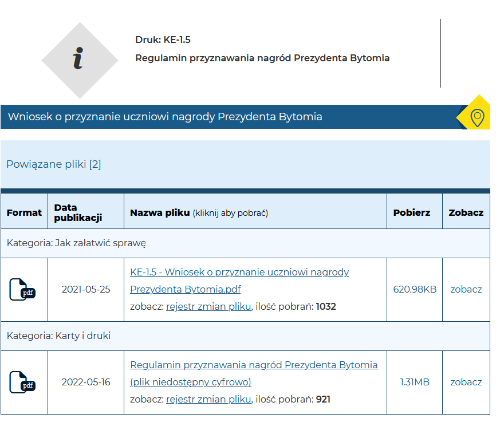
Task: Open the KE-1.5 Wniosek o przyznanie PDF link
Action: pos(239,281)
